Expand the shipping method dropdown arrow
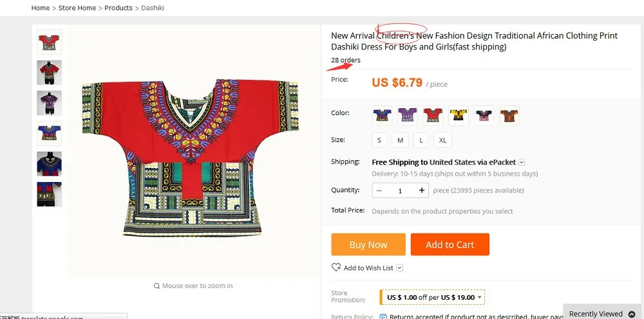Image resolution: width=644 pixels, height=319 pixels. click(522, 163)
